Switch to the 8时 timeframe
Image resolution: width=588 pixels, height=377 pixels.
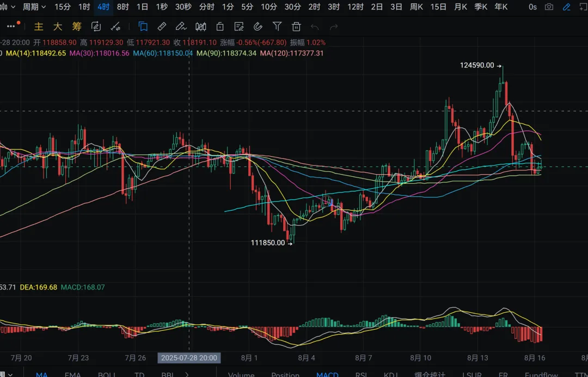(122, 7)
